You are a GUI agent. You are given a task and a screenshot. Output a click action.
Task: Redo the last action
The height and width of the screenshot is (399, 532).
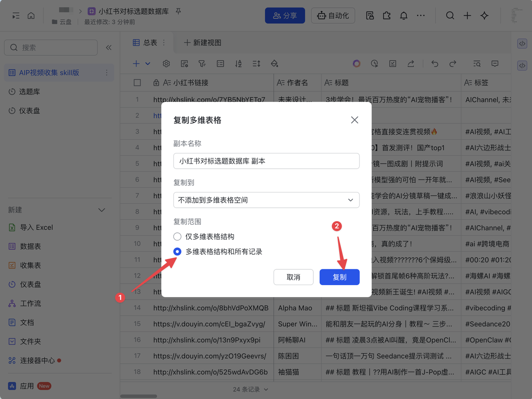[453, 64]
